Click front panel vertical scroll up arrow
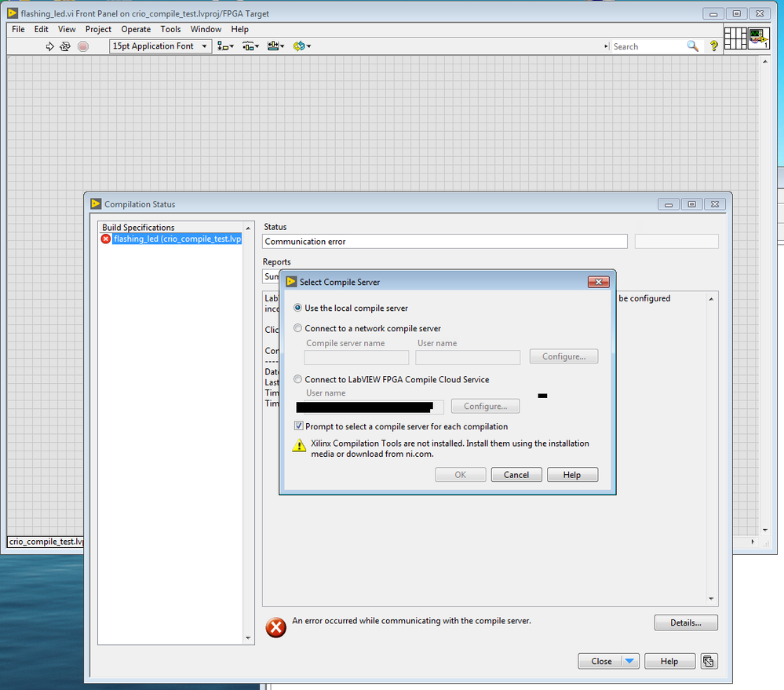Screen dimensions: 784x690 pyautogui.click(x=765, y=61)
